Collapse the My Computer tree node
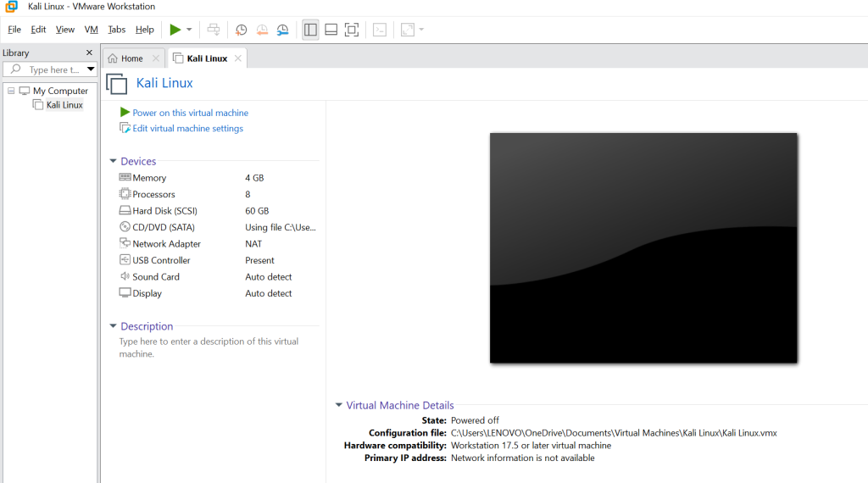The width and height of the screenshot is (868, 483). 10,91
